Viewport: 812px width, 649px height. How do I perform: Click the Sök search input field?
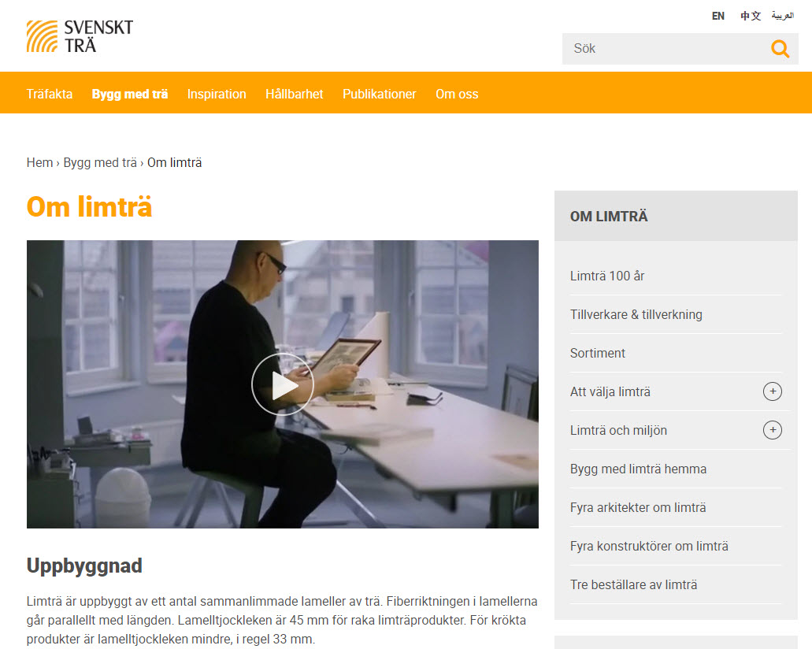tap(666, 49)
